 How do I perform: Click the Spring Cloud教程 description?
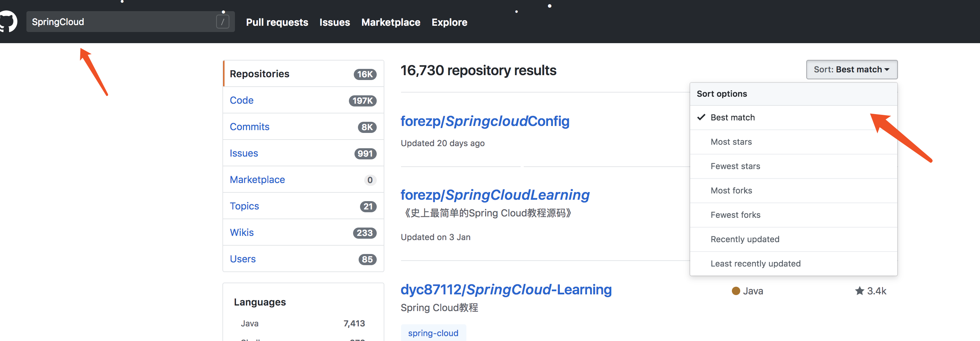tap(439, 308)
